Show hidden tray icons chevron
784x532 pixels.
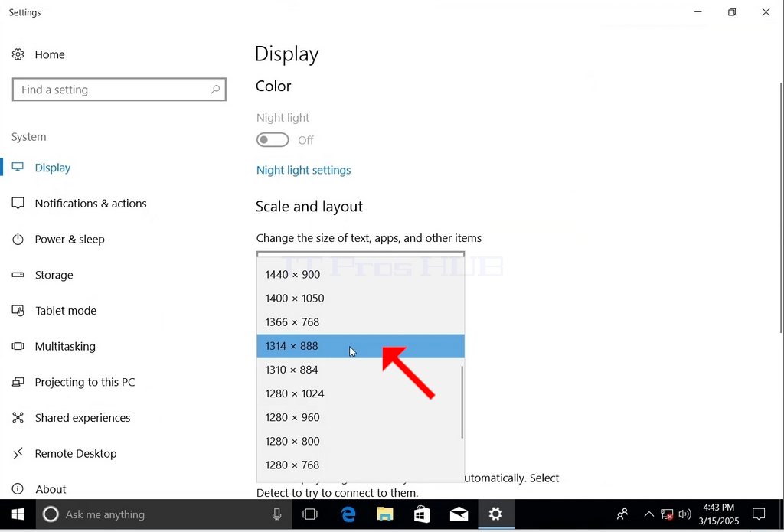tap(648, 514)
